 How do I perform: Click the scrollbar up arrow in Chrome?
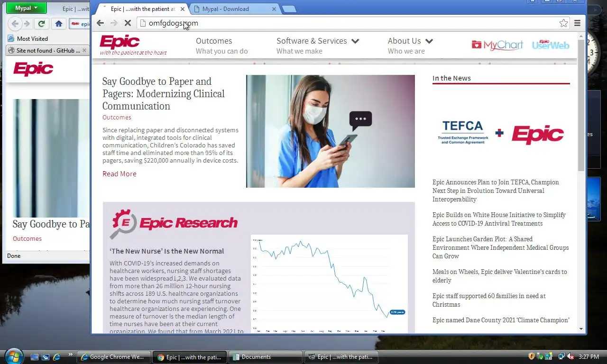pyautogui.click(x=581, y=36)
